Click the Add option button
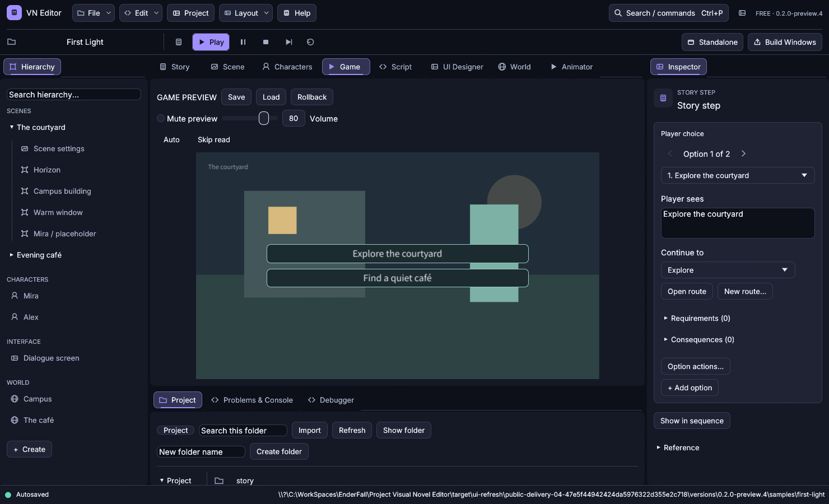 tap(690, 388)
